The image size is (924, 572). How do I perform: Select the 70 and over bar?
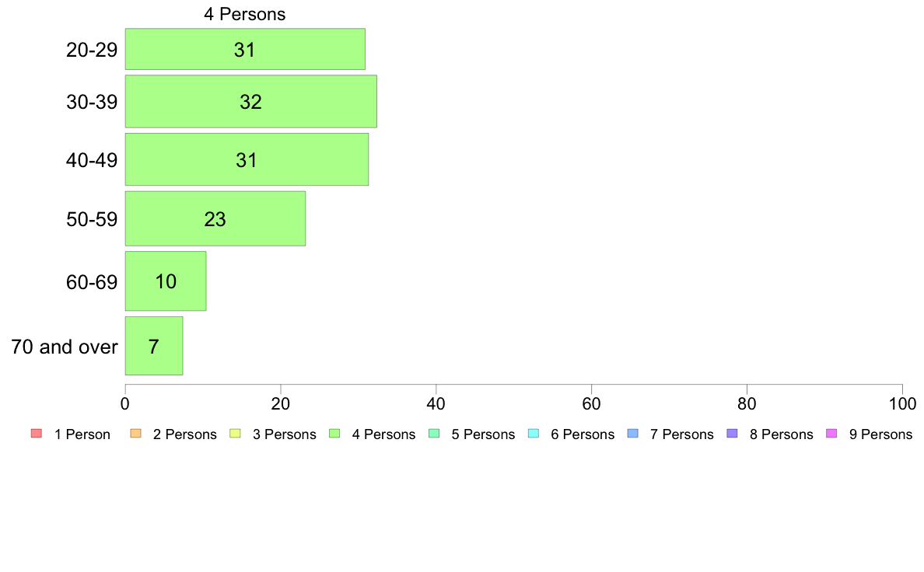click(x=154, y=346)
